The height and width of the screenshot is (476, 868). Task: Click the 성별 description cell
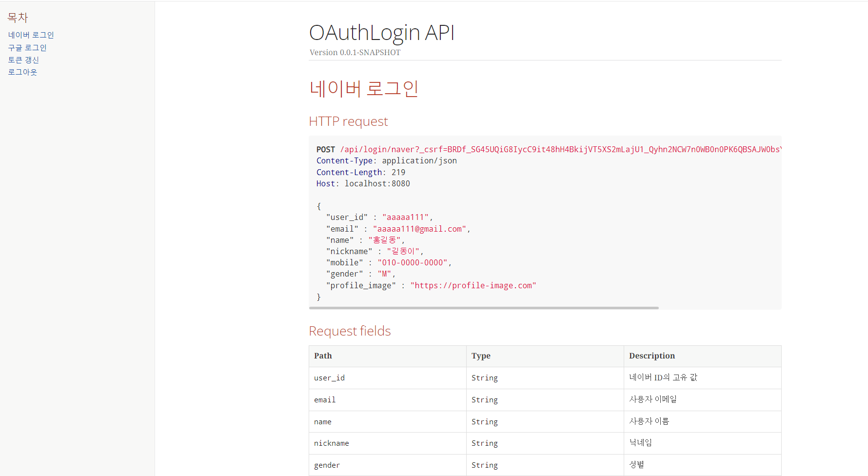tap(703, 465)
